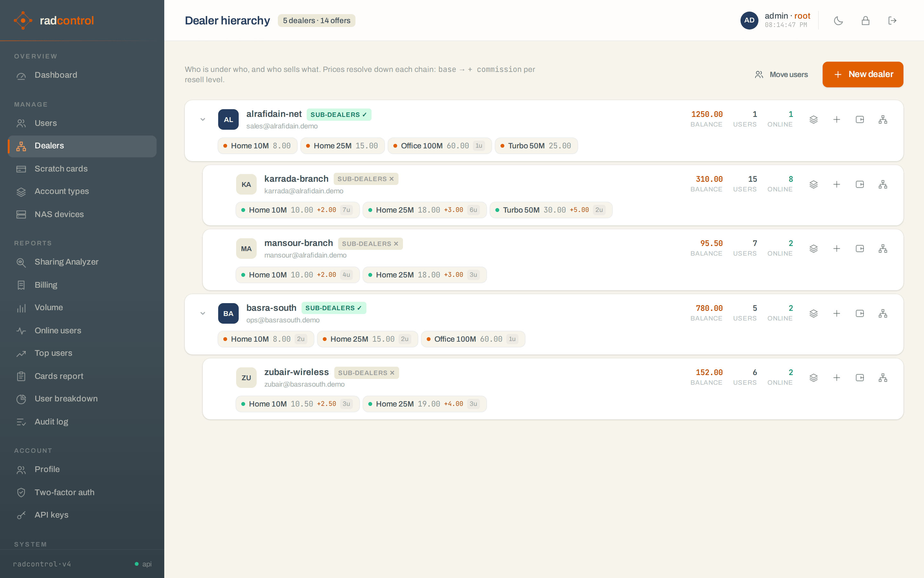Viewport: 924px width, 578px height.
Task: Select Office 100M offer on alrafidain-net
Action: pos(440,146)
